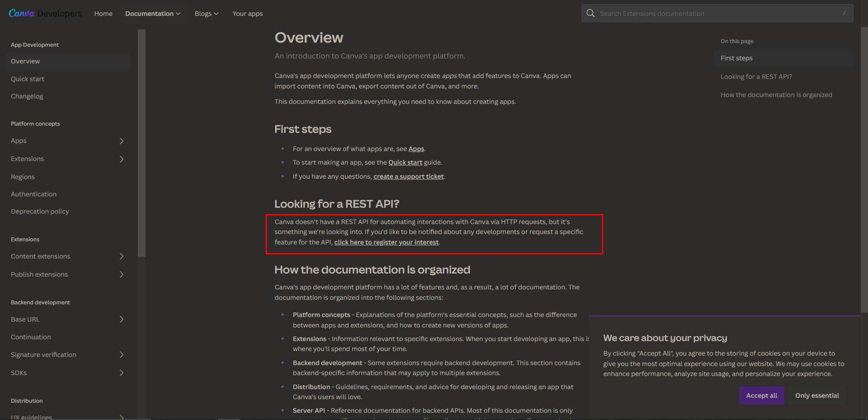Screen dimensions: 868x420
Task: Expand the Content extensions chevron
Action: click(x=121, y=256)
